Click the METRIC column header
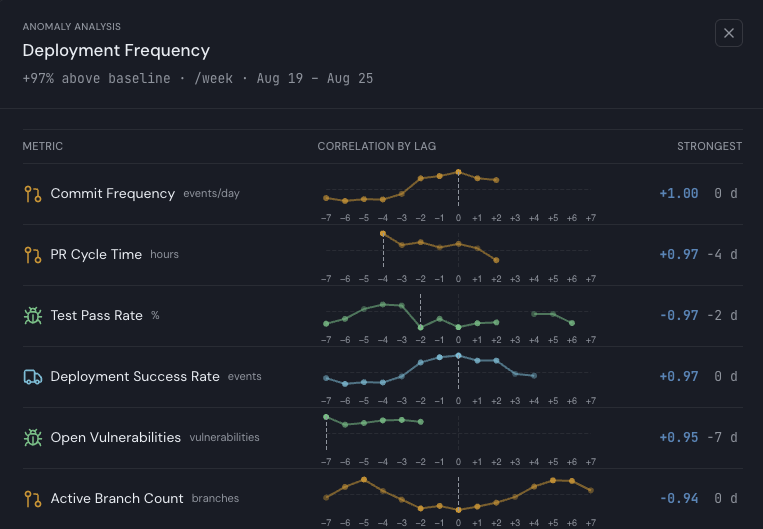The image size is (763, 529). [43, 146]
